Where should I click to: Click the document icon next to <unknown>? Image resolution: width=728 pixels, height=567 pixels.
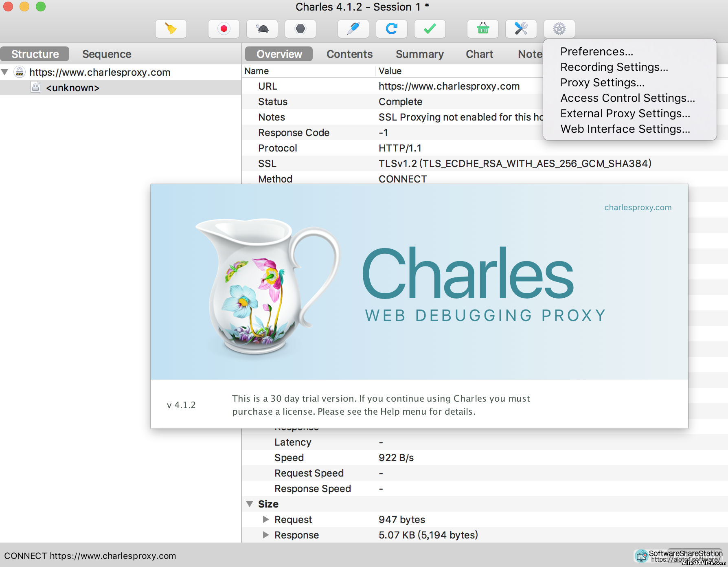[x=36, y=87]
